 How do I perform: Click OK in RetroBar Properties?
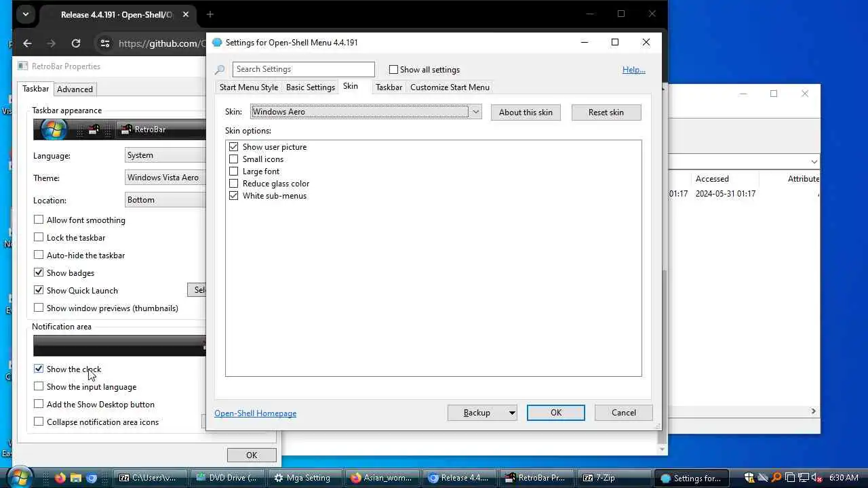(252, 455)
